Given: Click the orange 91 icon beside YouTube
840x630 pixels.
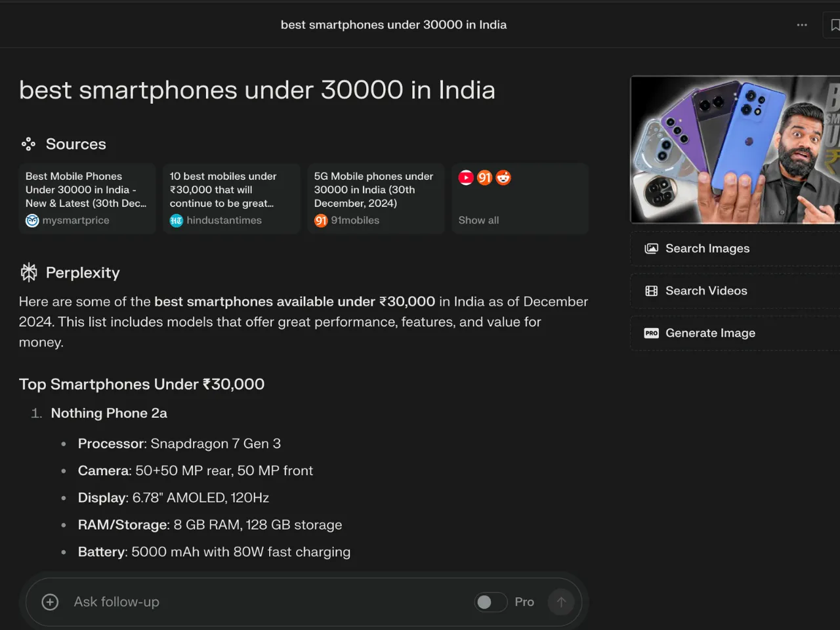Looking at the screenshot, I should (484, 177).
